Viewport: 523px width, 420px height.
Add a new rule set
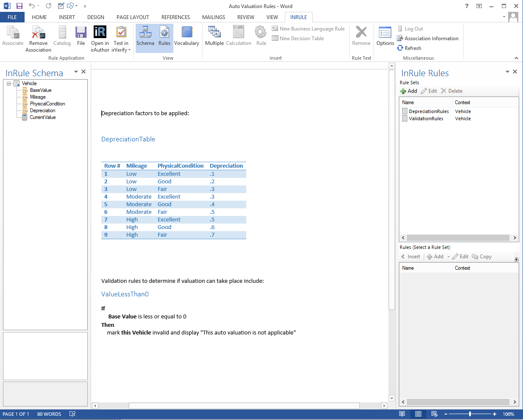pyautogui.click(x=409, y=91)
